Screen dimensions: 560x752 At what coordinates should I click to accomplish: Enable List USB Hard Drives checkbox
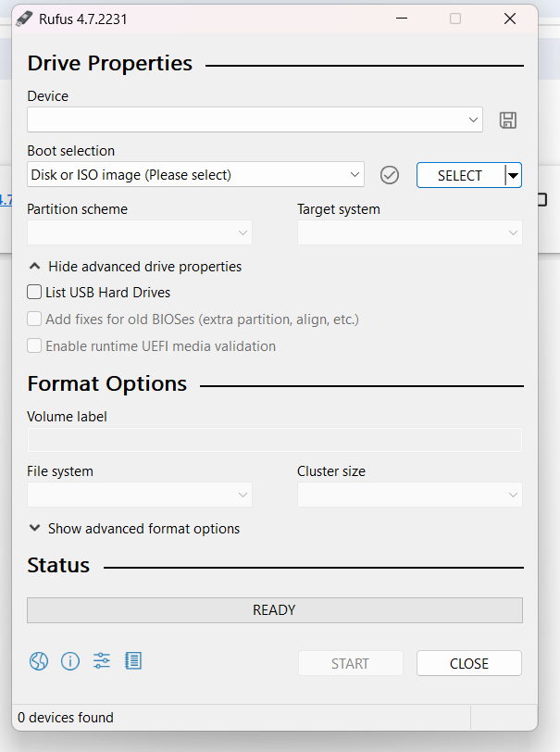pyautogui.click(x=34, y=292)
